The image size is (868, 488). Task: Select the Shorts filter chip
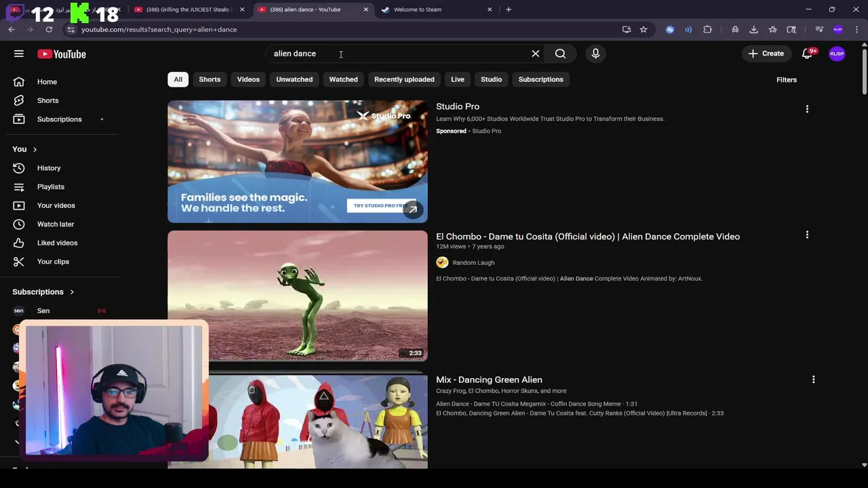point(210,79)
